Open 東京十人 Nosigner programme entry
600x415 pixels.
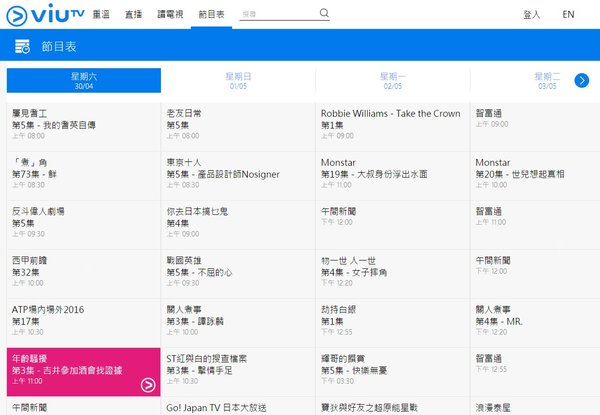click(x=238, y=176)
